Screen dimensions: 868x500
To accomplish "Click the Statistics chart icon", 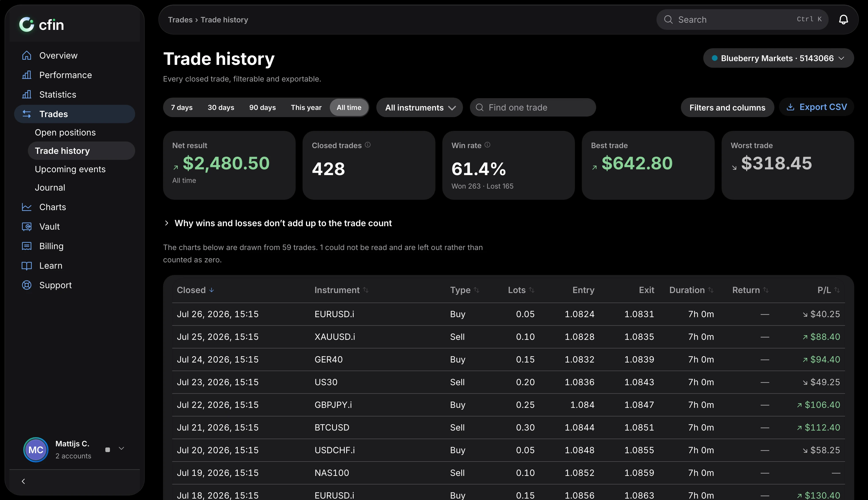I will coord(26,94).
